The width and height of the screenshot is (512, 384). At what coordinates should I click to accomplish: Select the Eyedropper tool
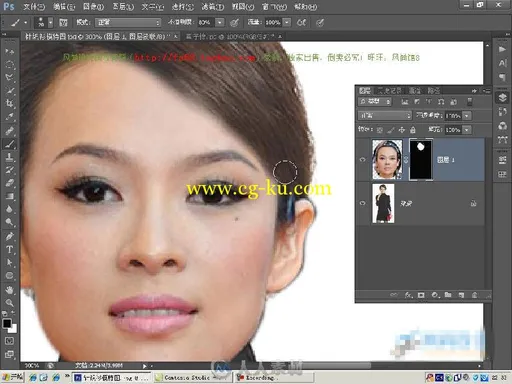point(9,117)
